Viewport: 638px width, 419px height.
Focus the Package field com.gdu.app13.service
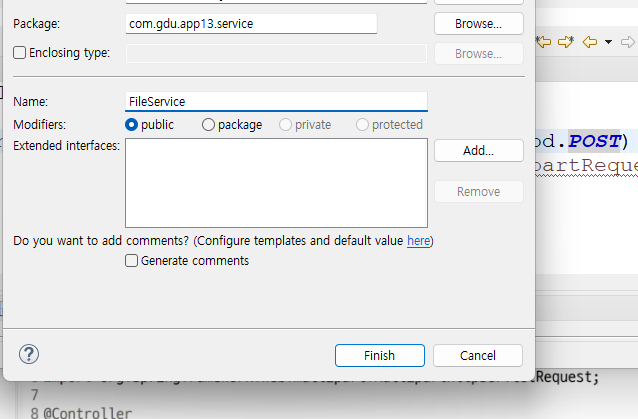point(251,24)
